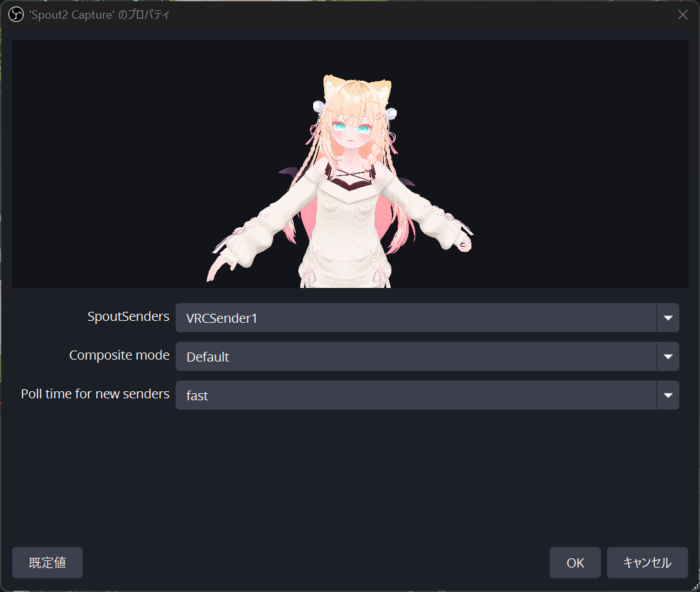
Task: Select the VRCSender1 combo box field
Action: (427, 318)
